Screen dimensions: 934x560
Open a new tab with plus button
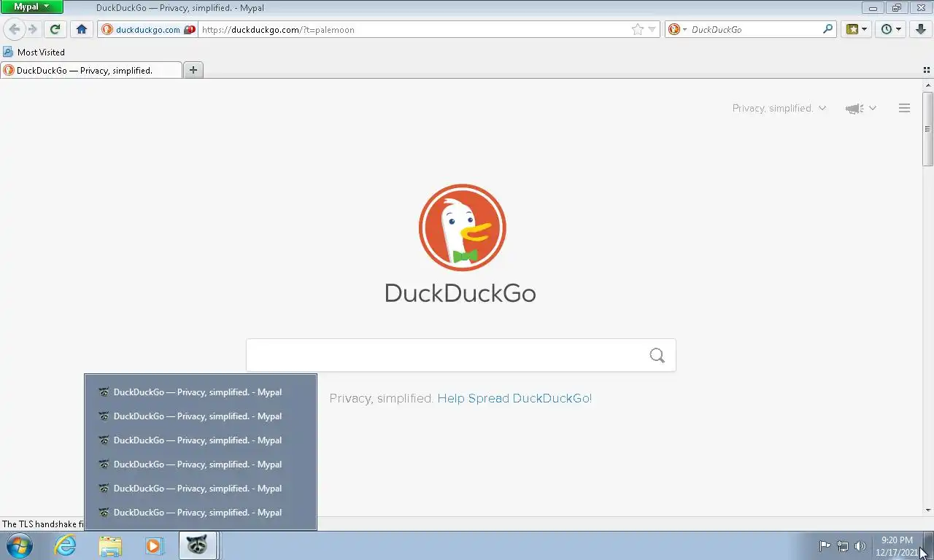(x=193, y=70)
